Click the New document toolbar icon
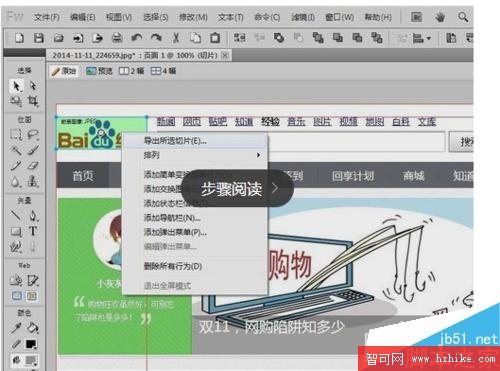 [x=19, y=38]
